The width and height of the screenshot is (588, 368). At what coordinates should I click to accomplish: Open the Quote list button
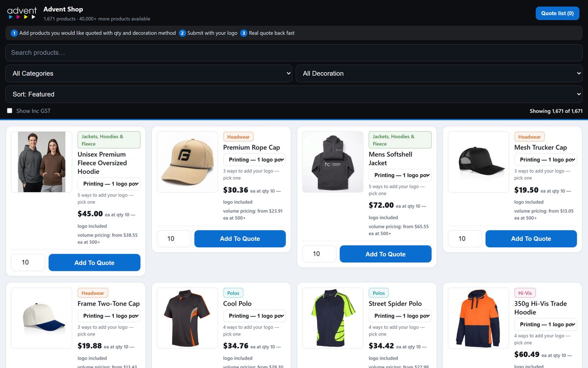(x=557, y=13)
